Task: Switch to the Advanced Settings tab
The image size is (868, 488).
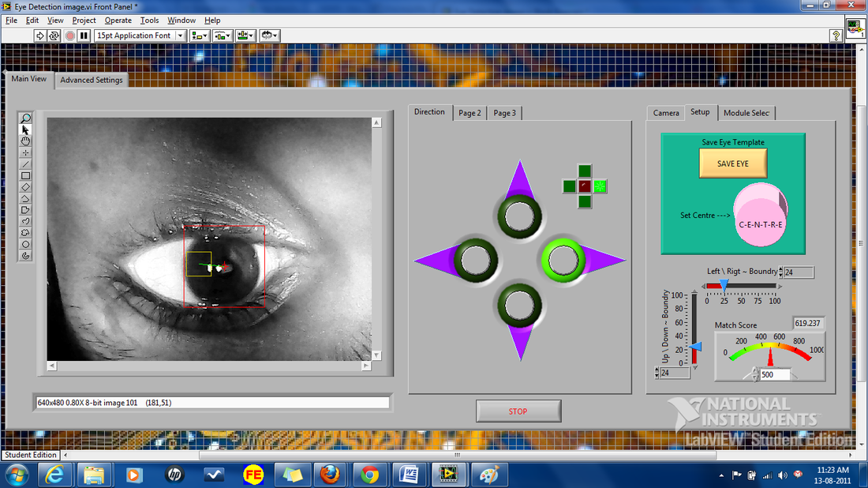Action: [x=92, y=80]
